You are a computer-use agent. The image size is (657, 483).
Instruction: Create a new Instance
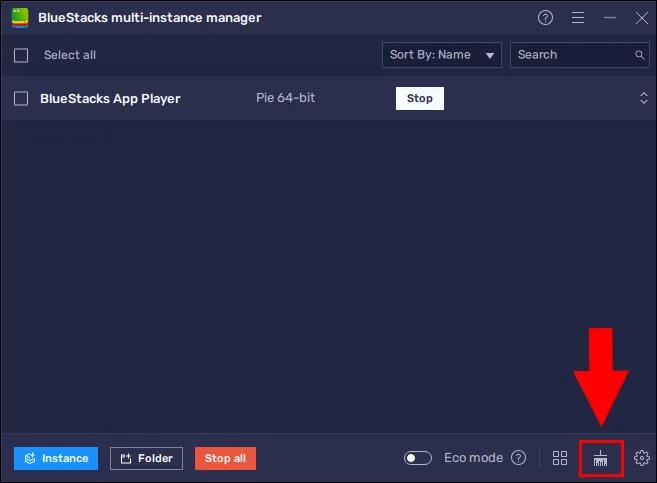click(56, 458)
